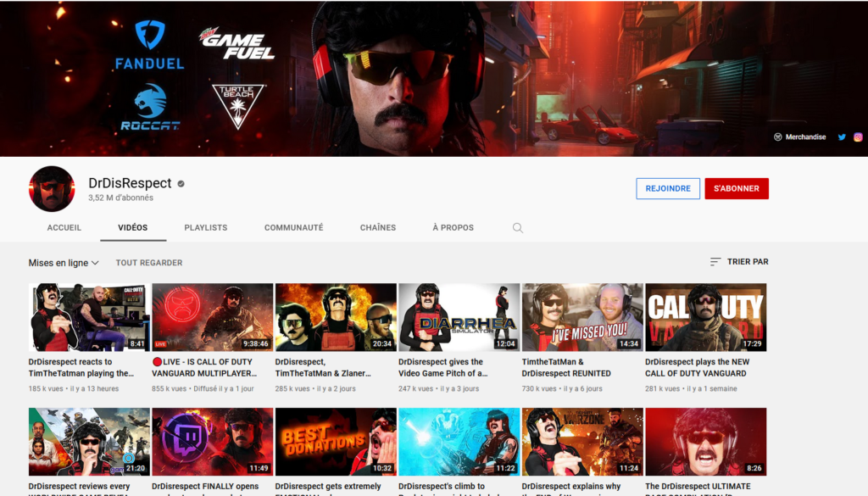Switch to the ACCUEIL tab
Image resolution: width=868 pixels, height=496 pixels.
pos(64,227)
